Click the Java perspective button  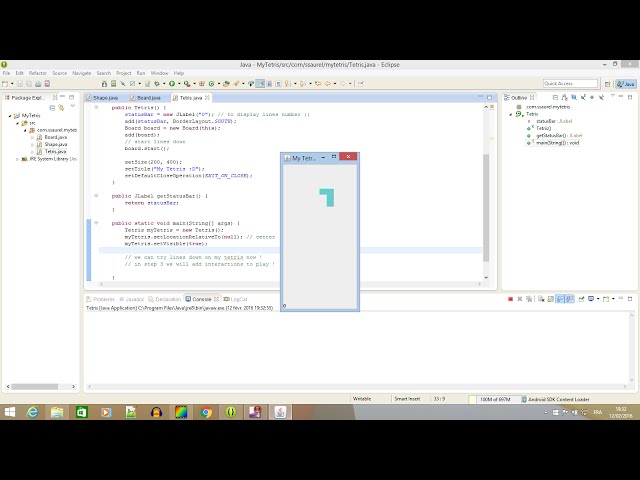626,84
